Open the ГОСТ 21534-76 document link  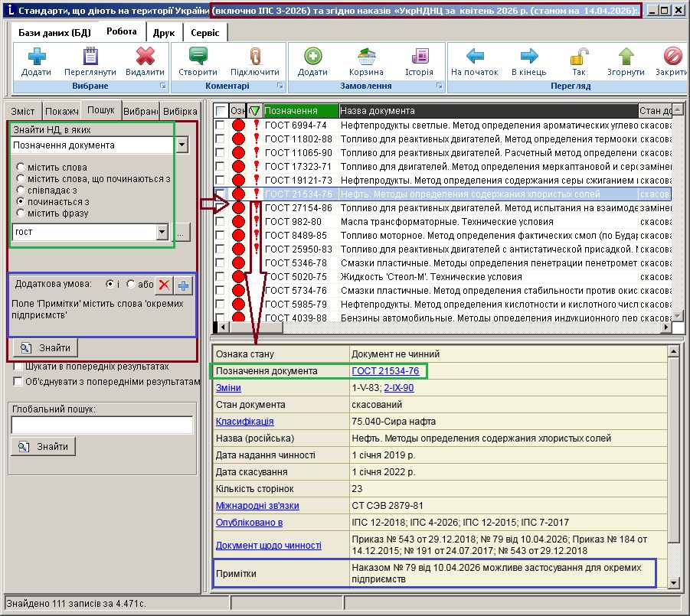click(384, 371)
